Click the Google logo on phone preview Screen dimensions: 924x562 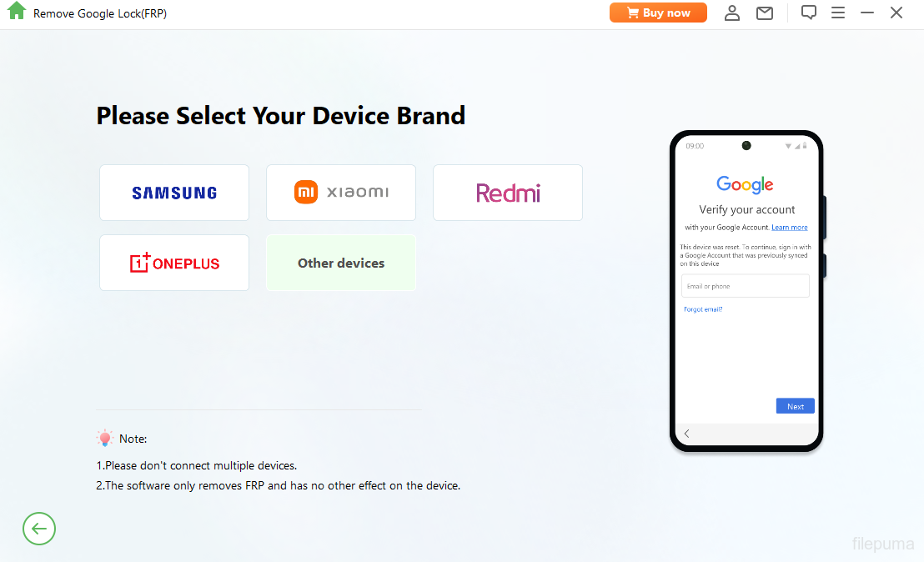[x=745, y=184]
